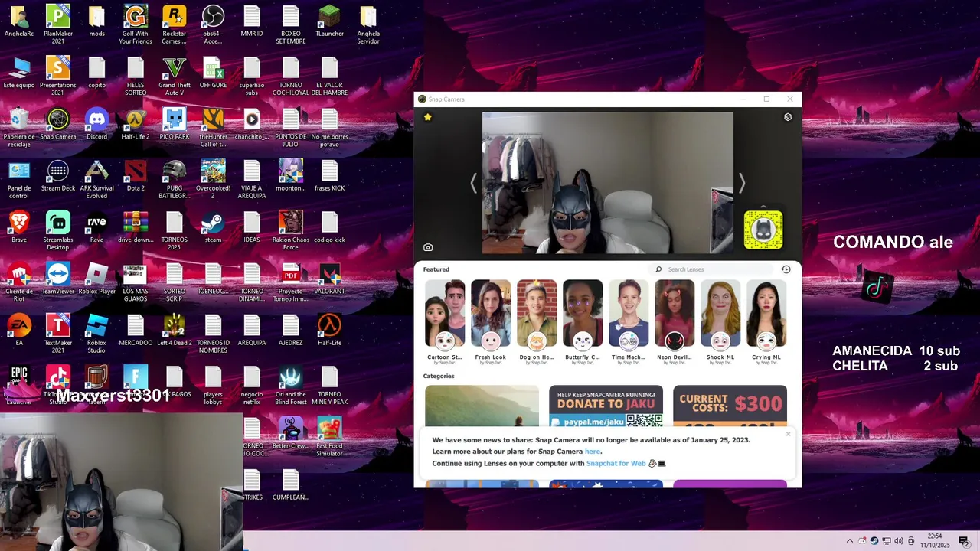Select the Neon Devil lens
The height and width of the screenshot is (551, 980).
coord(675,321)
